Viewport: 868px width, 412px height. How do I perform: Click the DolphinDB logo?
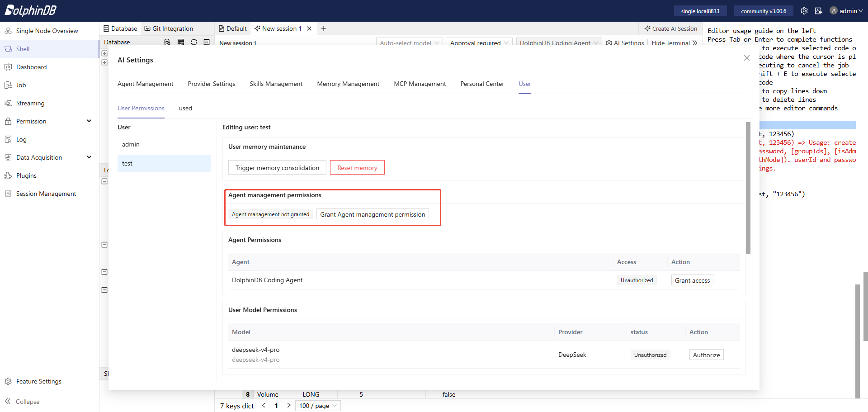pos(31,10)
